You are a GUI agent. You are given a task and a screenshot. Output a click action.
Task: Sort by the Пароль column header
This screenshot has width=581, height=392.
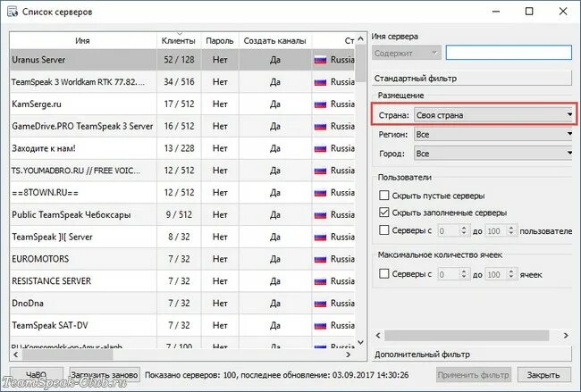(x=220, y=41)
